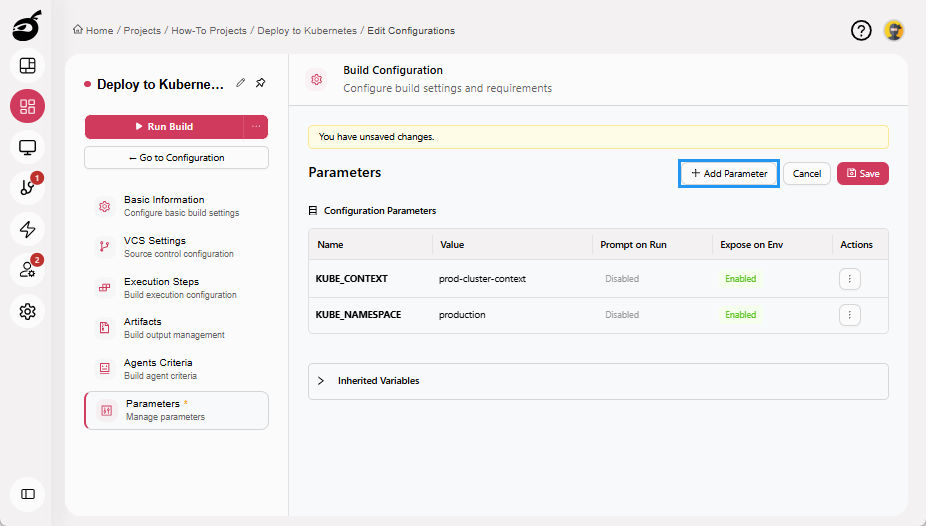Open Execution Steps section

(177, 287)
